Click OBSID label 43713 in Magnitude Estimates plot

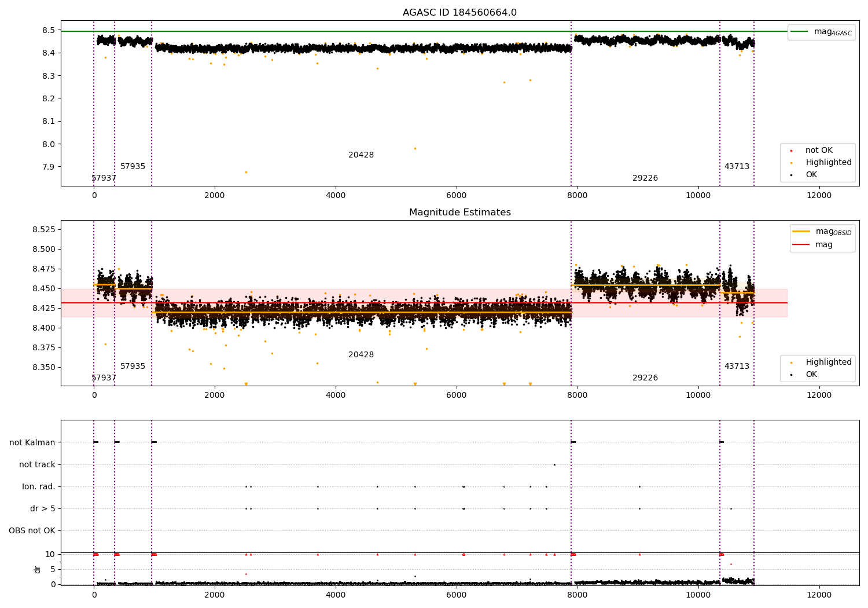click(x=737, y=367)
